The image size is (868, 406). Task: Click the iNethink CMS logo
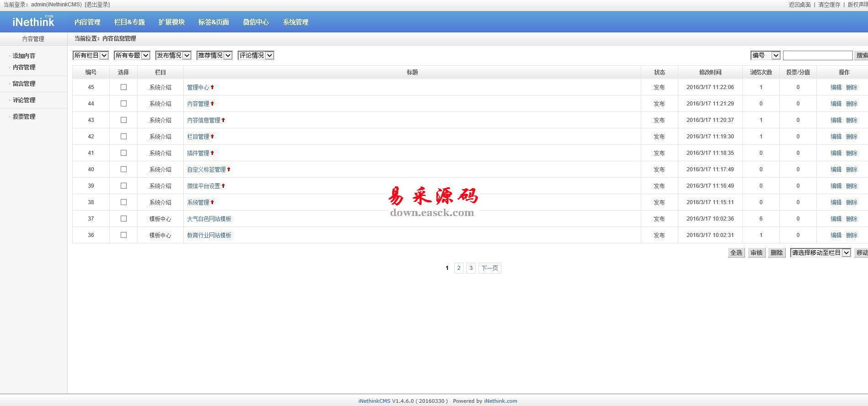pyautogui.click(x=33, y=21)
